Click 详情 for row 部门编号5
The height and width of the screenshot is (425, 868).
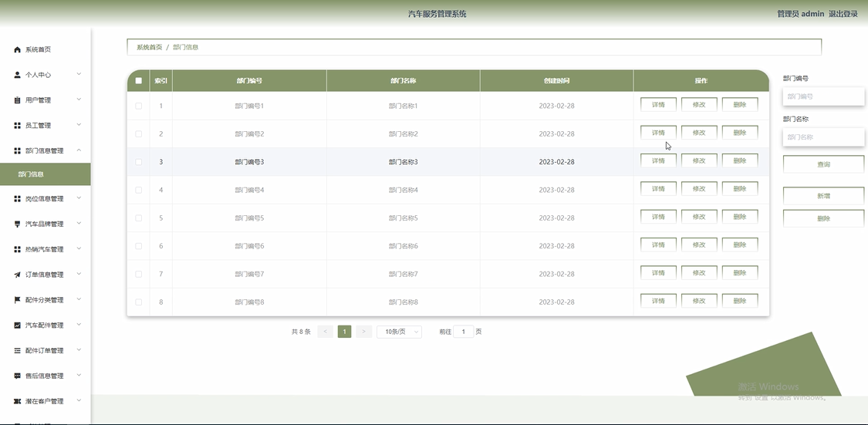coord(658,217)
